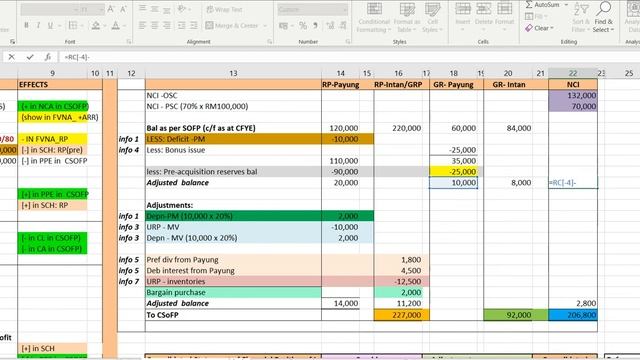Viewport: 640px width, 360px height.
Task: Apply Comma Style
Action: (x=315, y=25)
